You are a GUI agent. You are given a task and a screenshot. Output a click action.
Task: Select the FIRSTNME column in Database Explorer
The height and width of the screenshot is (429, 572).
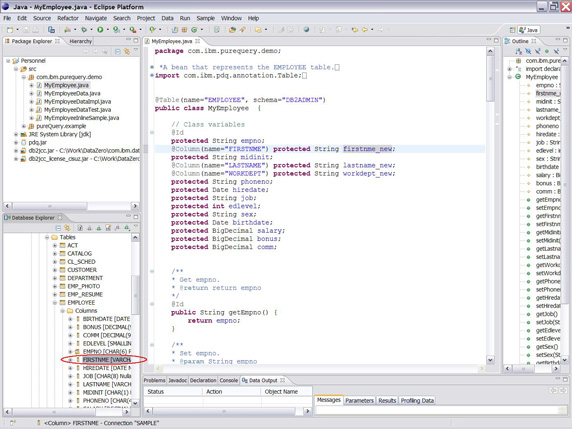click(x=106, y=360)
